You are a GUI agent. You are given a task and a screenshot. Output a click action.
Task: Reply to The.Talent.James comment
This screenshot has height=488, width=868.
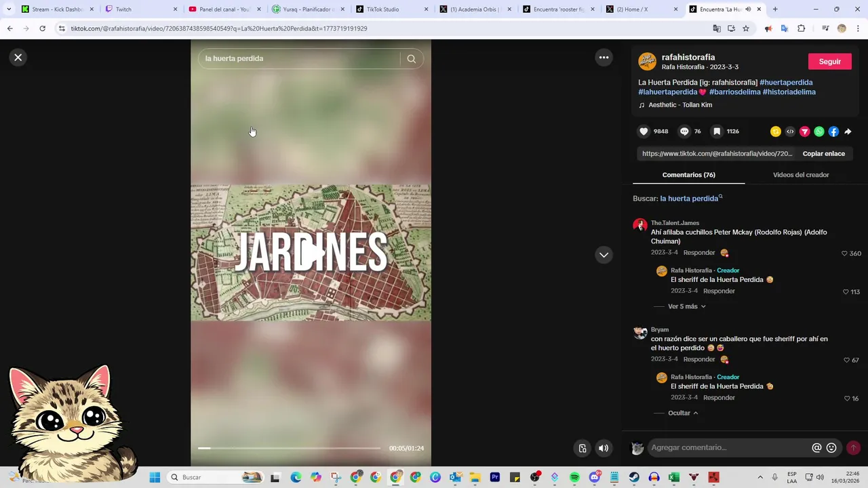click(699, 253)
